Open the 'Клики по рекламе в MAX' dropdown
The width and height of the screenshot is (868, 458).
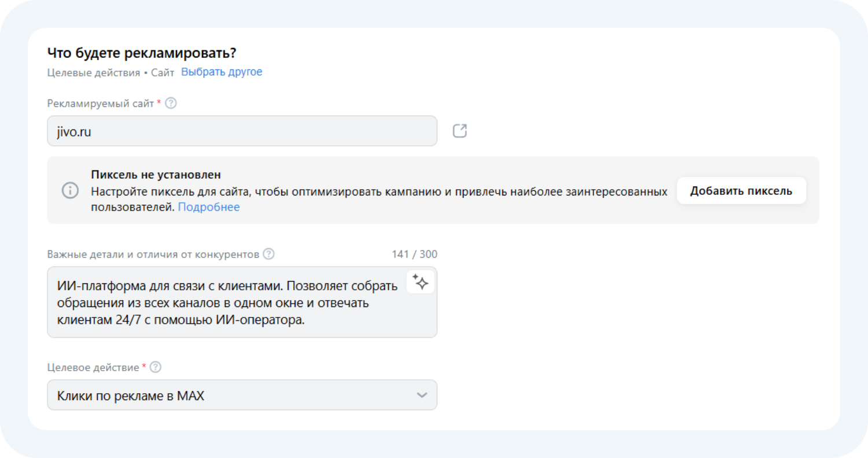click(x=242, y=395)
